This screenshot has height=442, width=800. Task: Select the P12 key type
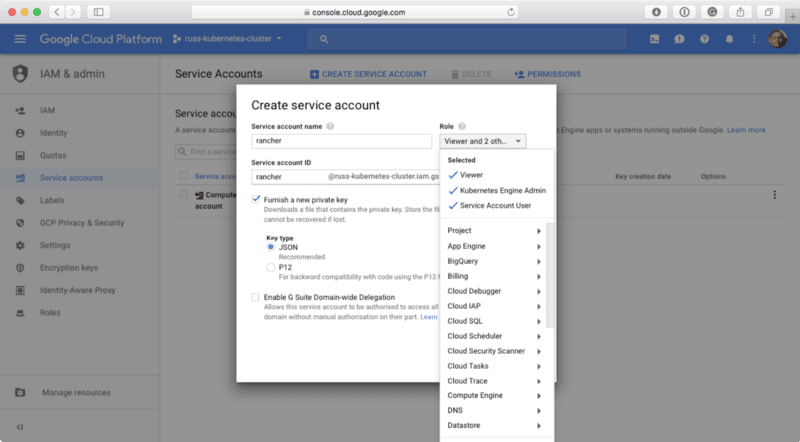pyautogui.click(x=271, y=268)
